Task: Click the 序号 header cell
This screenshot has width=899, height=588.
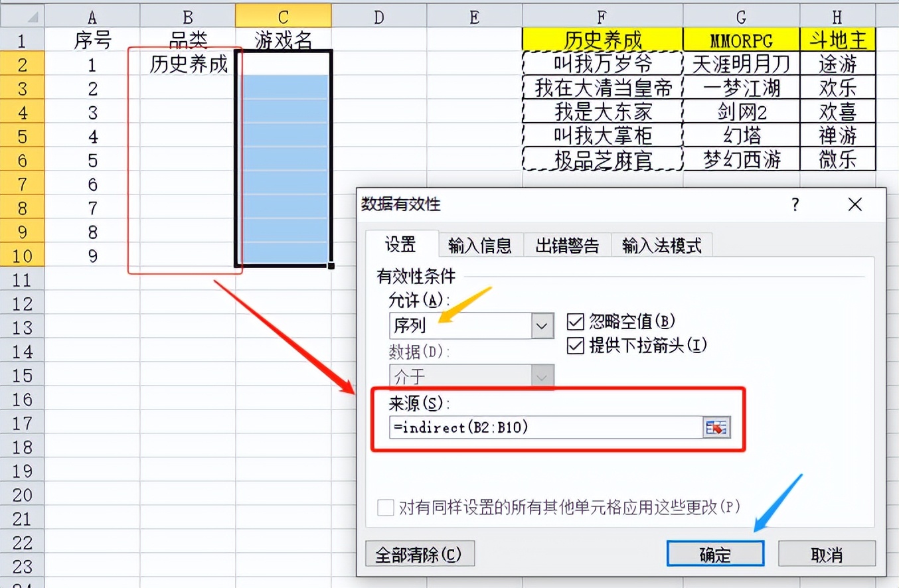Action: coord(92,40)
